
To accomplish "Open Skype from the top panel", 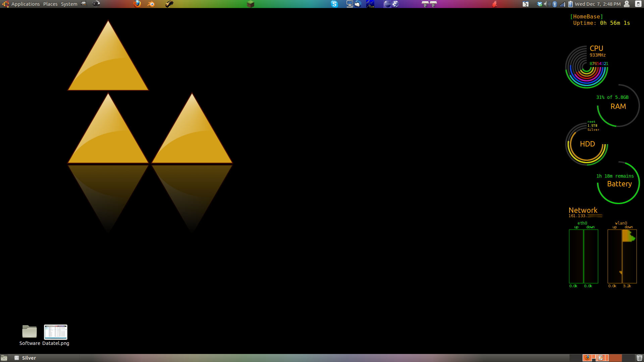I will click(x=334, y=4).
